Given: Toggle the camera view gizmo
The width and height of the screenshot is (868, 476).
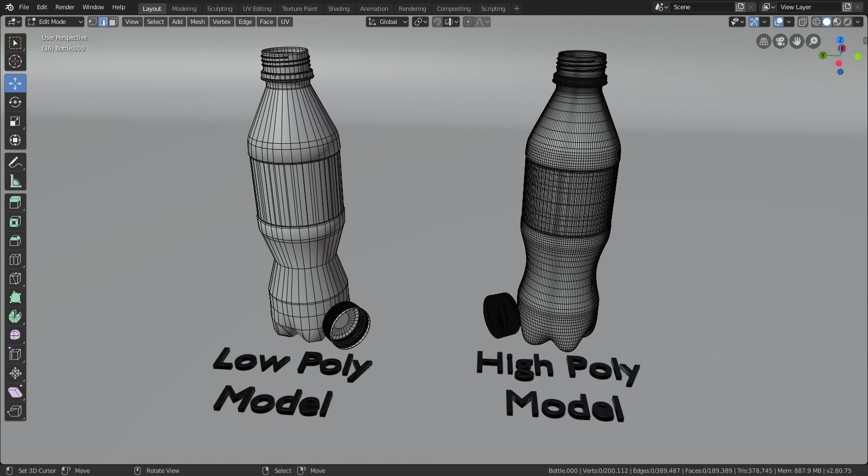Looking at the screenshot, I should point(780,41).
